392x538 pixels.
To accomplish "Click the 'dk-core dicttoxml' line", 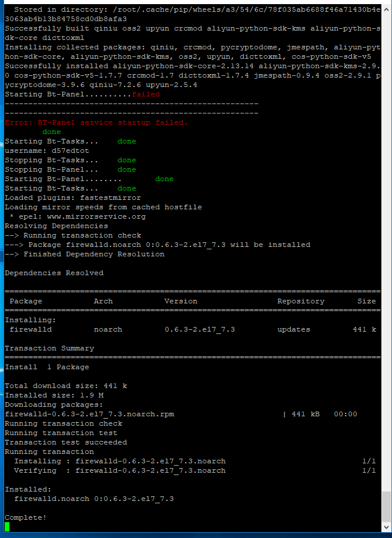I will [x=44, y=38].
